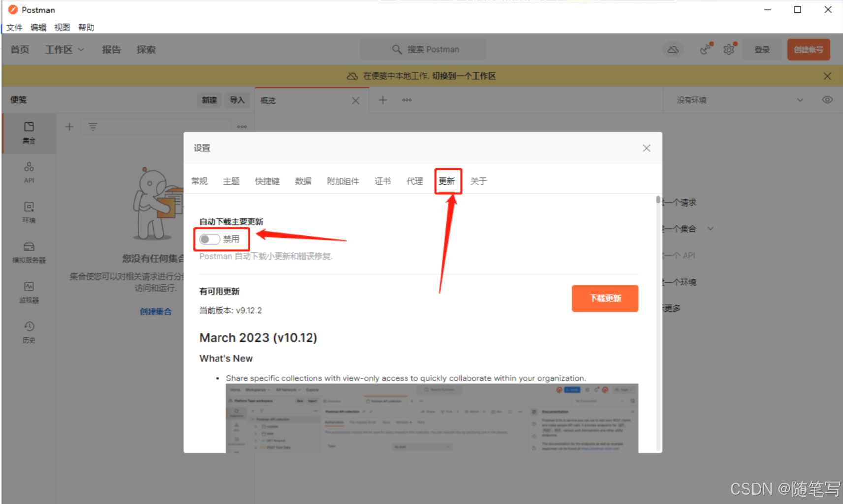
Task: Click the 导入 button
Action: [237, 100]
